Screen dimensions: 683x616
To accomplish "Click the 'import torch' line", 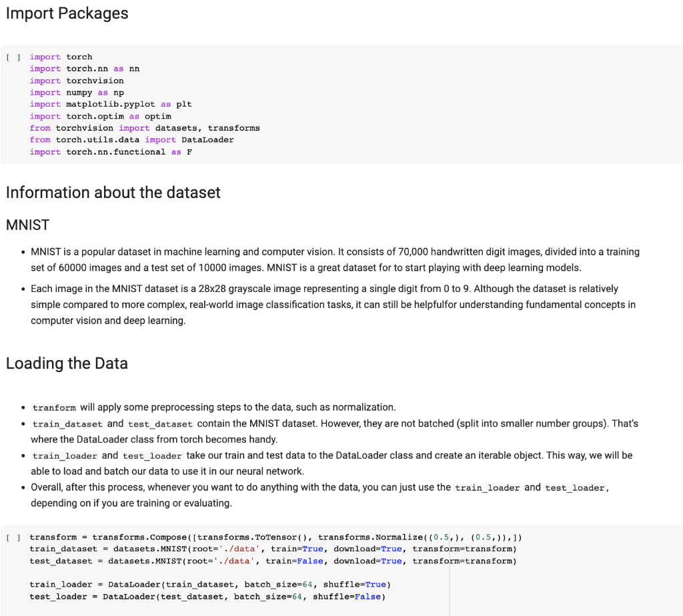I will [61, 57].
